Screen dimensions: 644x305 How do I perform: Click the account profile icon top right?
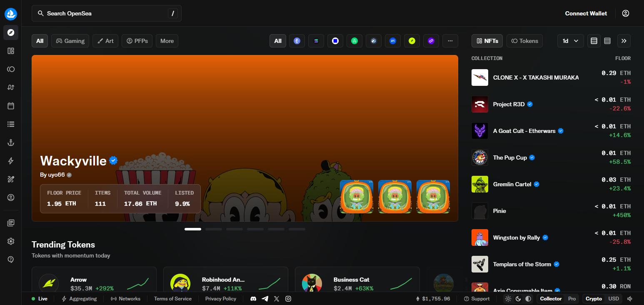point(626,13)
